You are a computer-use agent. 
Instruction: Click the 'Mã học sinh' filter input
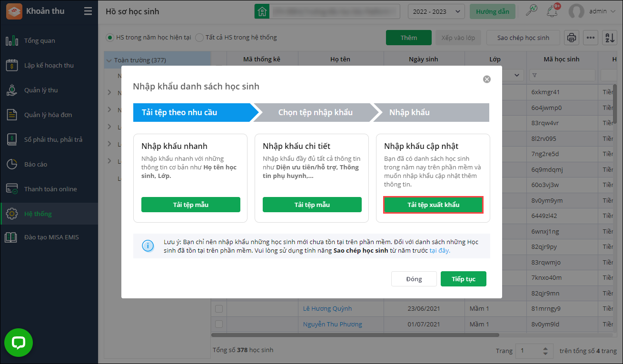pyautogui.click(x=565, y=75)
